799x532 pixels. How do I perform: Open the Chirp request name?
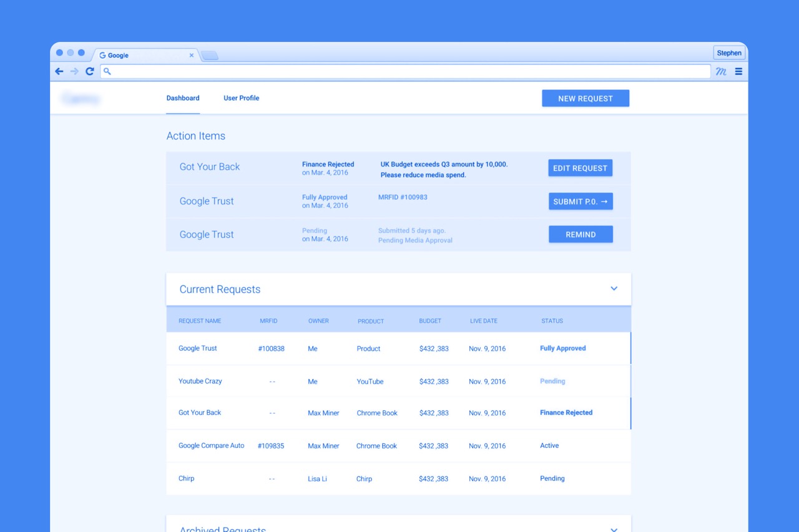point(186,478)
